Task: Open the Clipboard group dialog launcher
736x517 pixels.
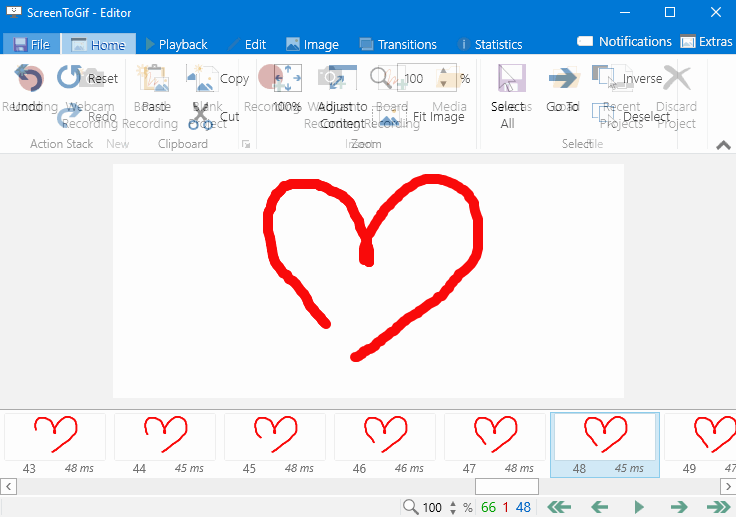Action: 245,144
